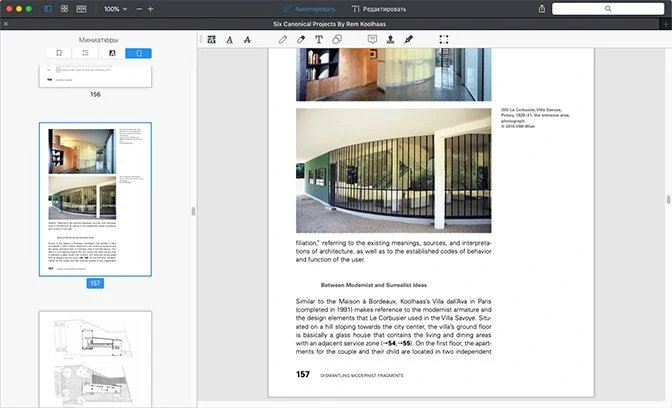Click the search field
Screen dimensions: 672x408
(x=608, y=9)
